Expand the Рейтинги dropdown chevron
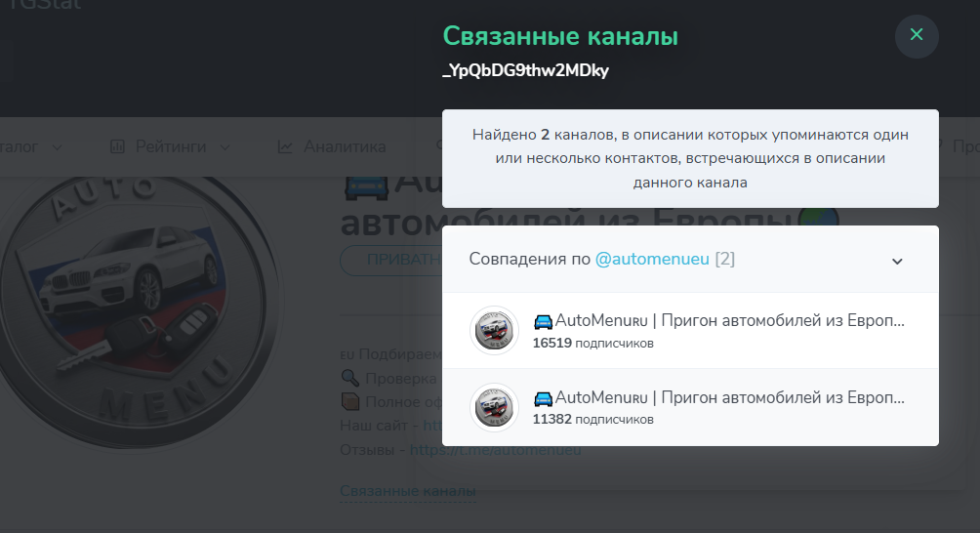This screenshot has height=533, width=980. pos(225,147)
